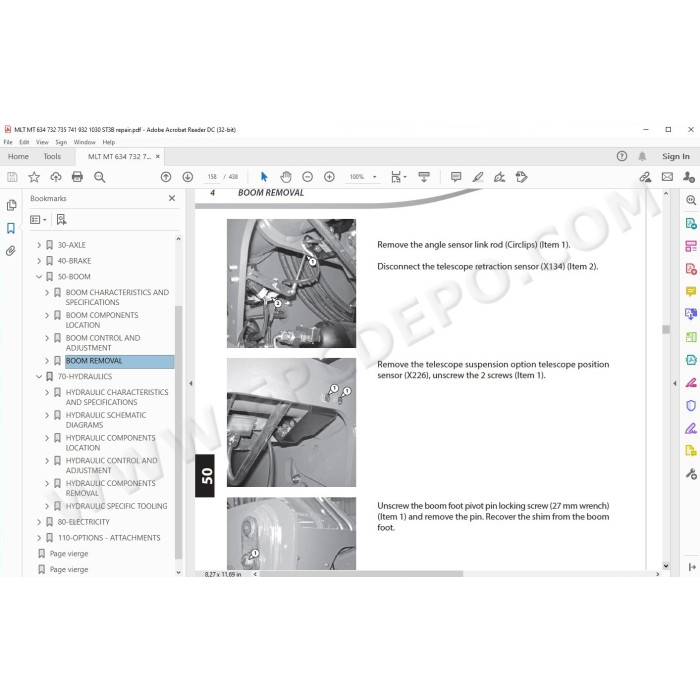
Task: Click the Save file icon
Action: 12,177
